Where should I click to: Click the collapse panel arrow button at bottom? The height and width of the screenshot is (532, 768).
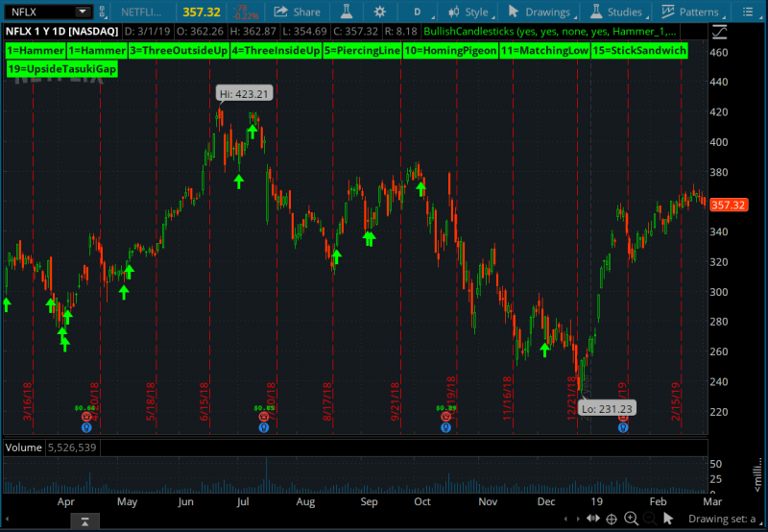pos(84,521)
